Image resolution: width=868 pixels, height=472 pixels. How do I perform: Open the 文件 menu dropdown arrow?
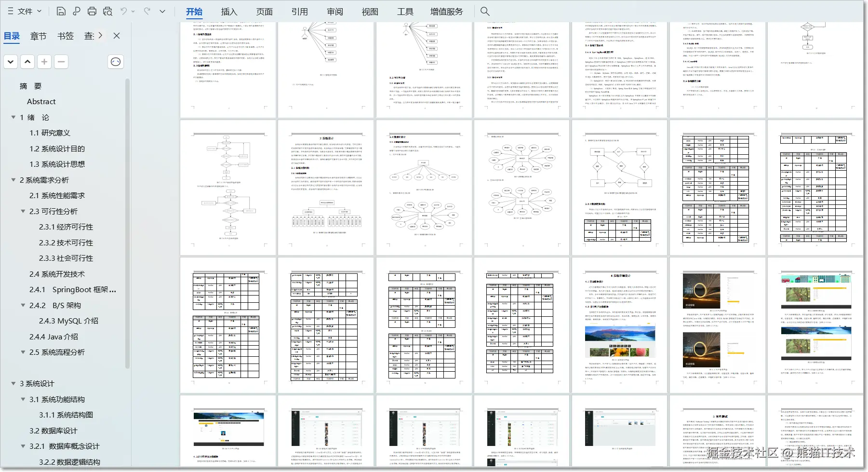click(40, 11)
